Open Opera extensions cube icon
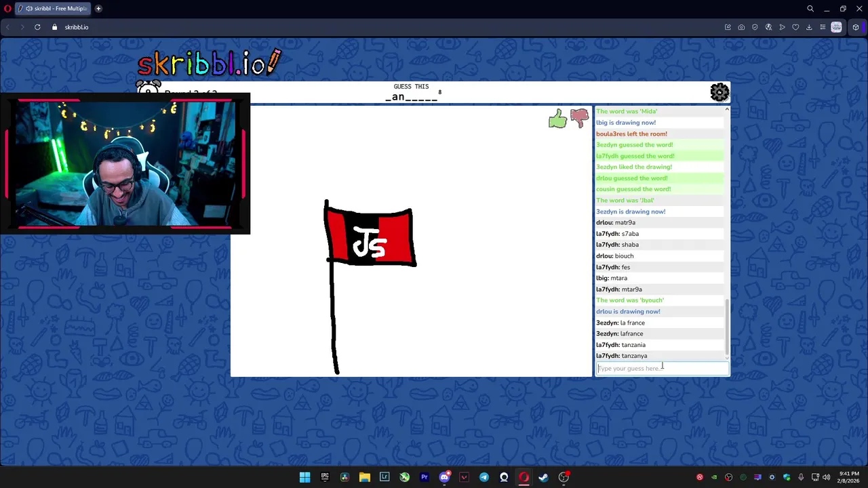Screen dimensions: 868x488 [x=856, y=27]
